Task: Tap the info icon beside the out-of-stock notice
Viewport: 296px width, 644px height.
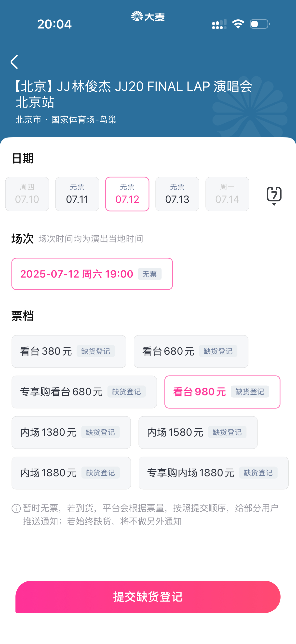Action: click(x=16, y=508)
